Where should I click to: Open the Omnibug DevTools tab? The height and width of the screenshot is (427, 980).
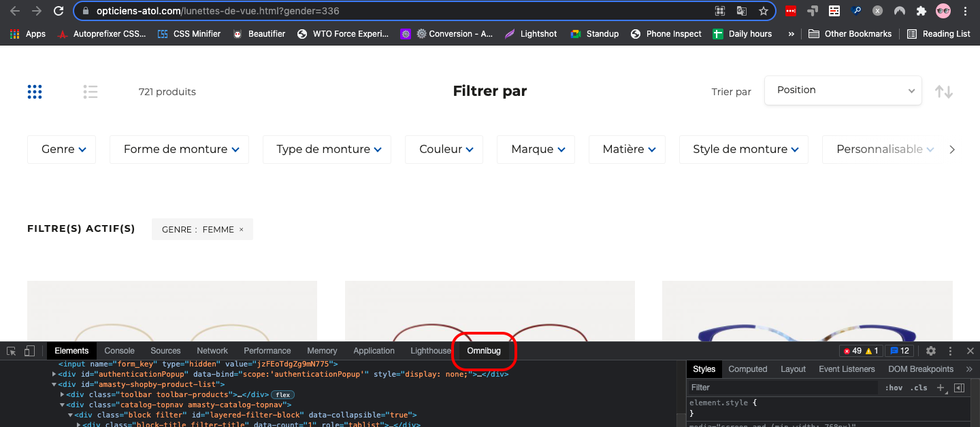[483, 351]
